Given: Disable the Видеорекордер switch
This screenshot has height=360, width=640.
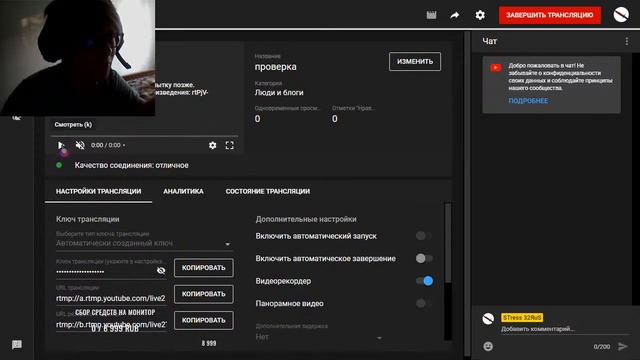Looking at the screenshot, I should click(424, 281).
